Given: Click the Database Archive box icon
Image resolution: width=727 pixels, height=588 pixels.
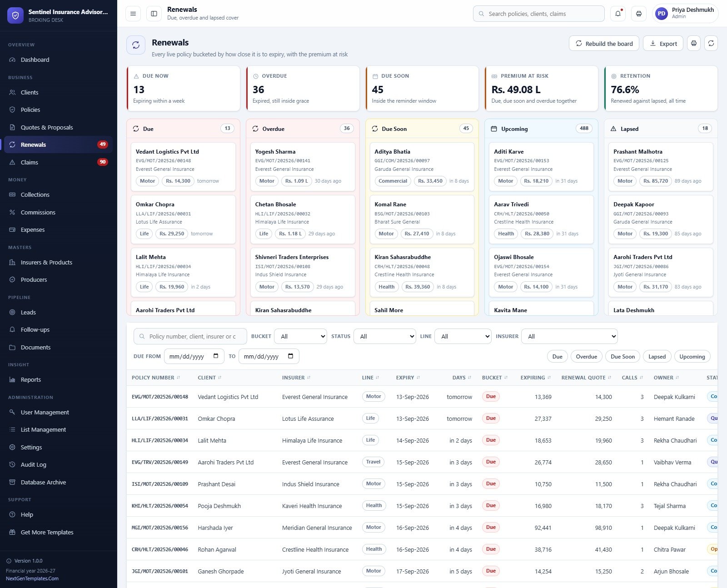Looking at the screenshot, I should pyautogui.click(x=12, y=483).
